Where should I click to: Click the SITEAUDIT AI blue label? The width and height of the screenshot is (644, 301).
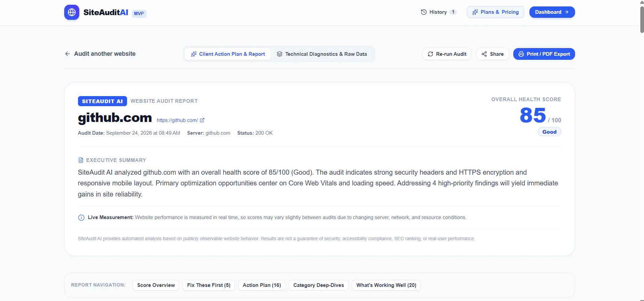coord(102,101)
